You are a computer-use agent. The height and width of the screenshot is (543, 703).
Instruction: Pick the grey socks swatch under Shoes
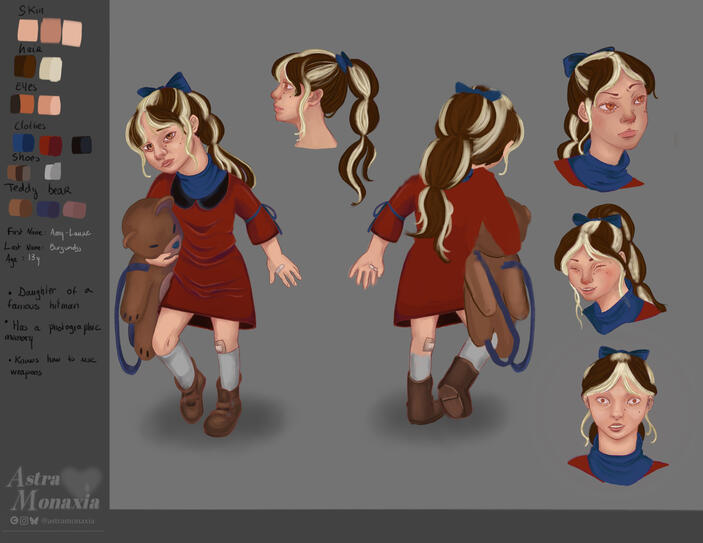(x=53, y=171)
